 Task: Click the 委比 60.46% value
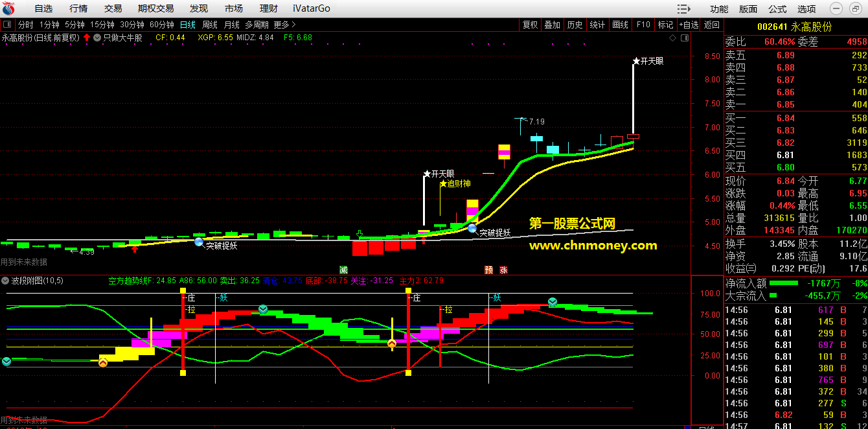(779, 42)
